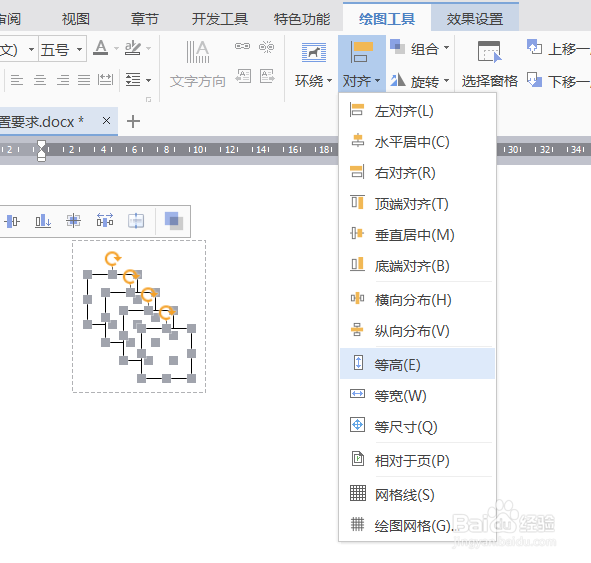
Task: Select 等尺寸(Q) equal size option
Action: pos(417,427)
